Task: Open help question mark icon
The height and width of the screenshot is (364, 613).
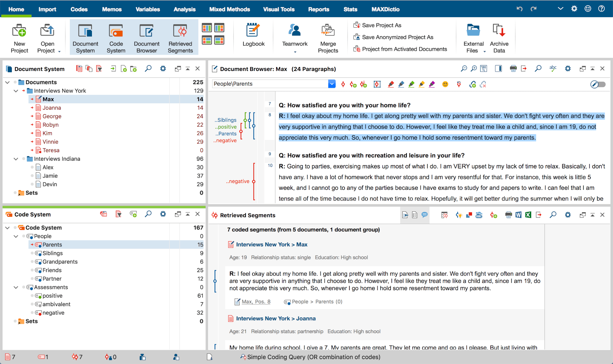Action: click(601, 9)
